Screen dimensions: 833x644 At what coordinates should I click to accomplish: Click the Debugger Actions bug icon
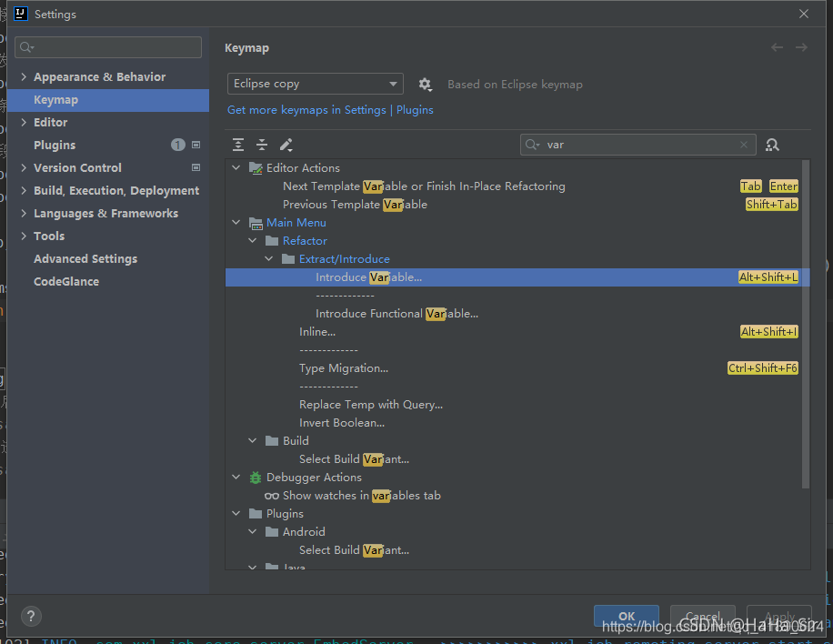coord(256,478)
